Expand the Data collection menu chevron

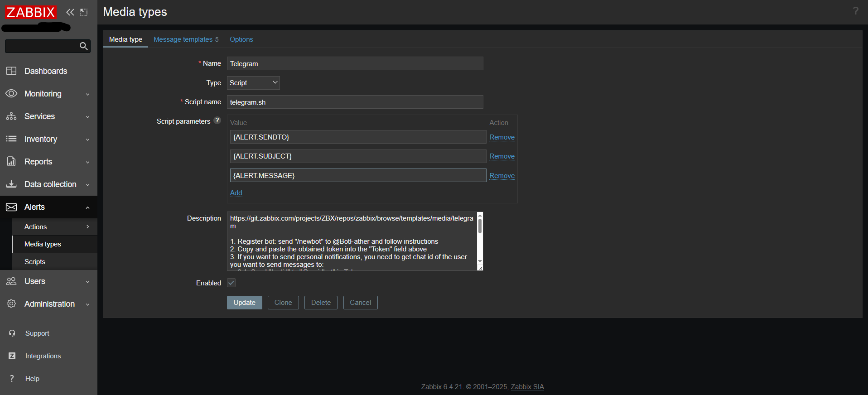pyautogui.click(x=88, y=185)
